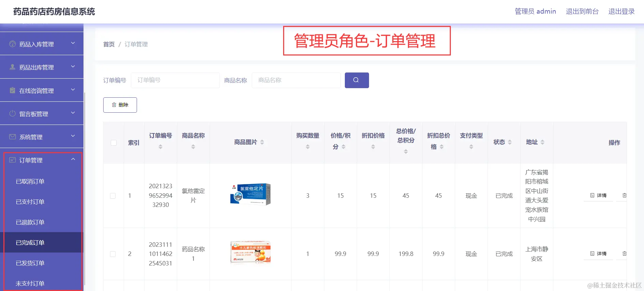Screen dimensions: 644x291
Task: Tick checkbox for order row 1
Action: pos(113,196)
